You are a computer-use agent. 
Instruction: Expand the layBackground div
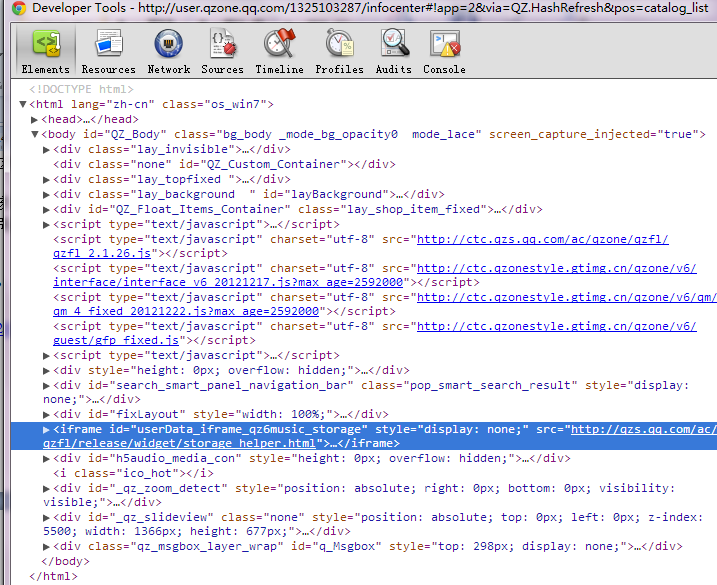[x=46, y=195]
